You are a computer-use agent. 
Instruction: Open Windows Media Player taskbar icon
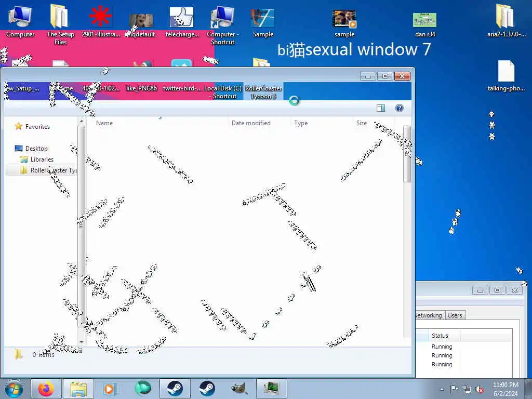point(109,389)
